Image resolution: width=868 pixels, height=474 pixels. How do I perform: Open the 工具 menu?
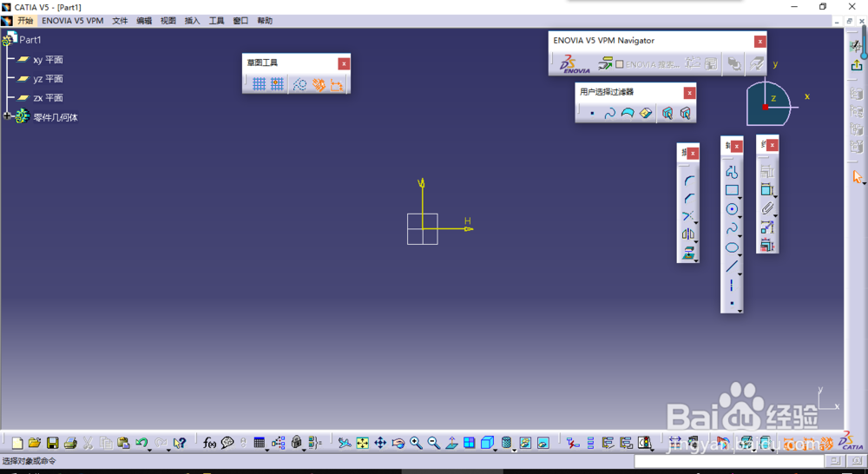pos(216,21)
